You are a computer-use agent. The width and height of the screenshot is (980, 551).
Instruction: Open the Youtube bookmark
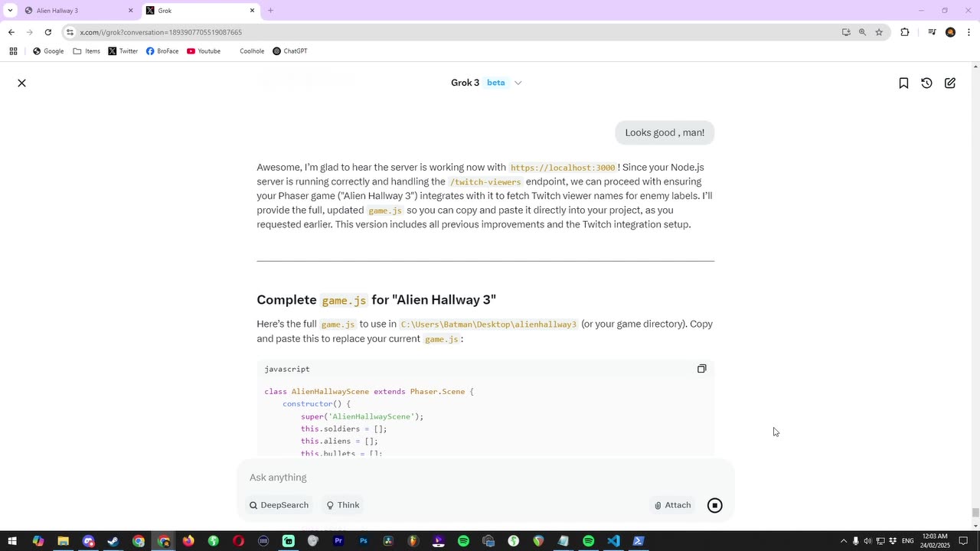[x=204, y=51]
